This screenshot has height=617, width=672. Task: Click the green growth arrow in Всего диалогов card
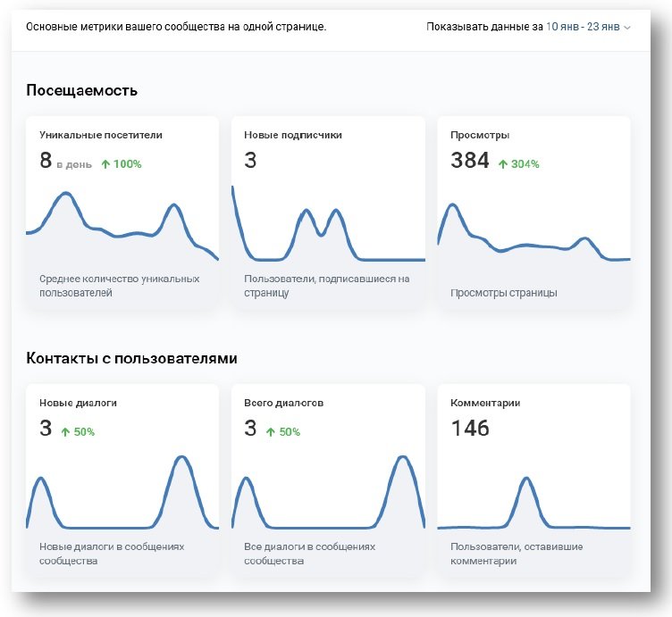271,431
